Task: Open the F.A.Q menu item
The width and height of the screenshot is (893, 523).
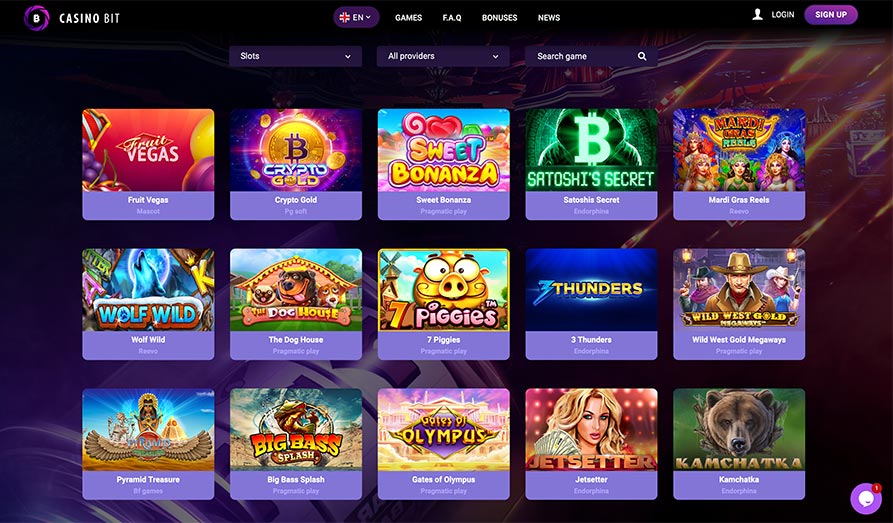Action: tap(452, 18)
